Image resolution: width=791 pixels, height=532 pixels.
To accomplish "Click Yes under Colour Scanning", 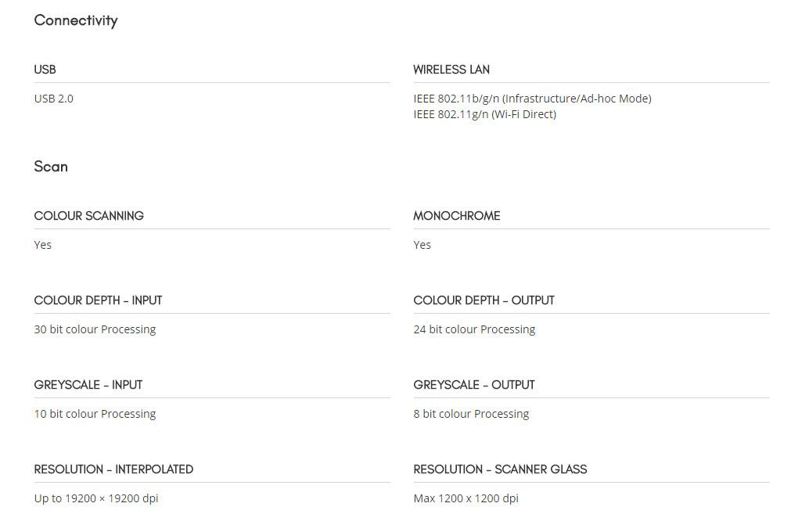I will pos(43,245).
